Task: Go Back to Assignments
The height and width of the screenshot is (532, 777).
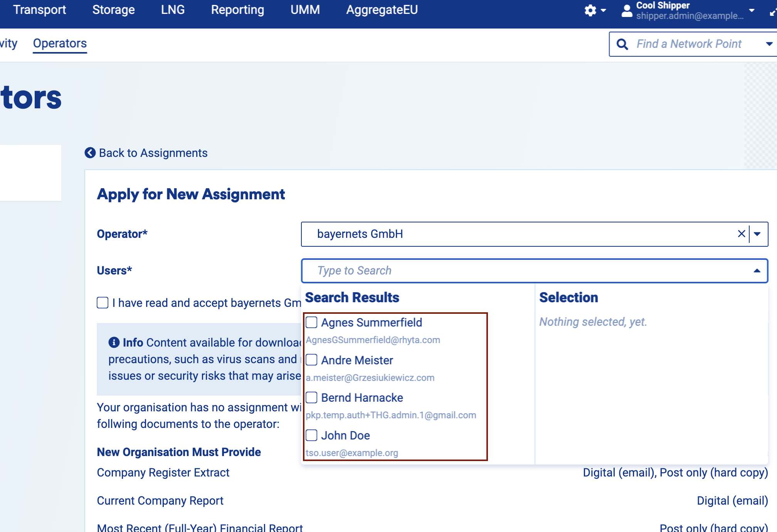Action: click(x=153, y=153)
